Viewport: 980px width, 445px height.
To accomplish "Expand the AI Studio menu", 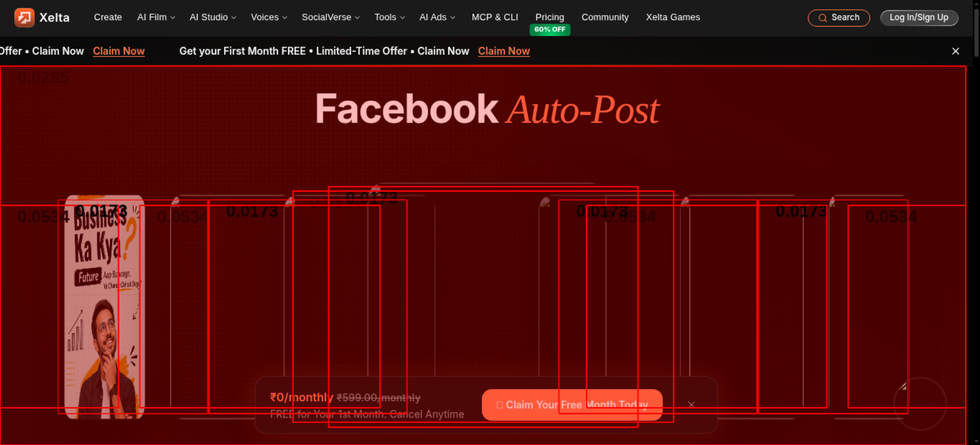I will (213, 17).
